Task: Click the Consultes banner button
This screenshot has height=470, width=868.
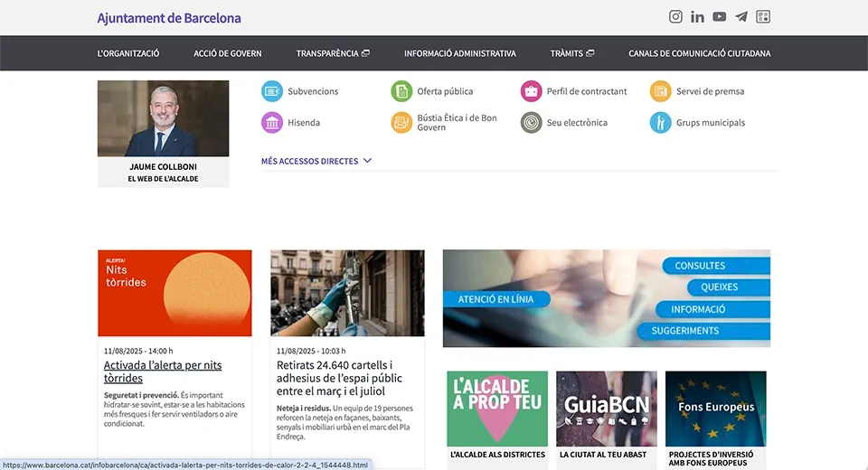Action: [x=716, y=266]
